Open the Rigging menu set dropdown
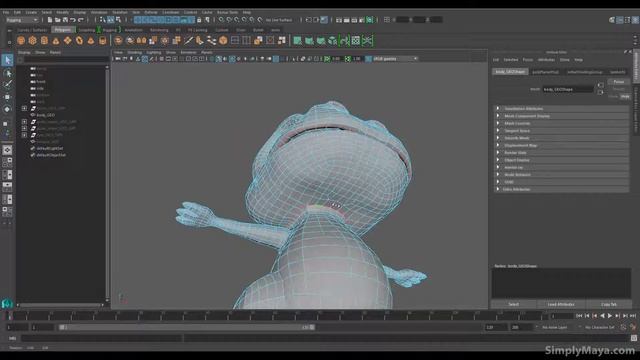Screen dimensions: 640x360 22,20
